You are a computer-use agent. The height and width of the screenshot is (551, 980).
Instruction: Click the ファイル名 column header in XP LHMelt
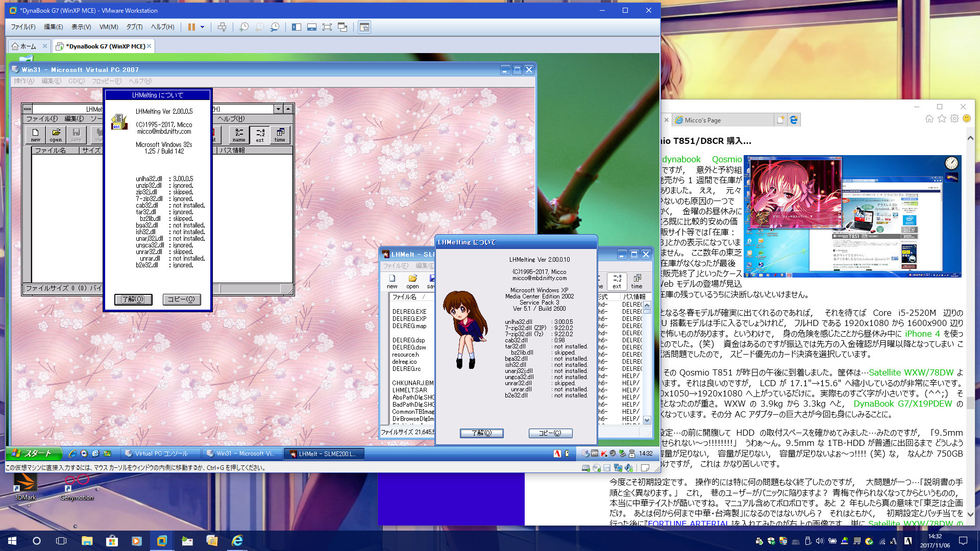[411, 297]
